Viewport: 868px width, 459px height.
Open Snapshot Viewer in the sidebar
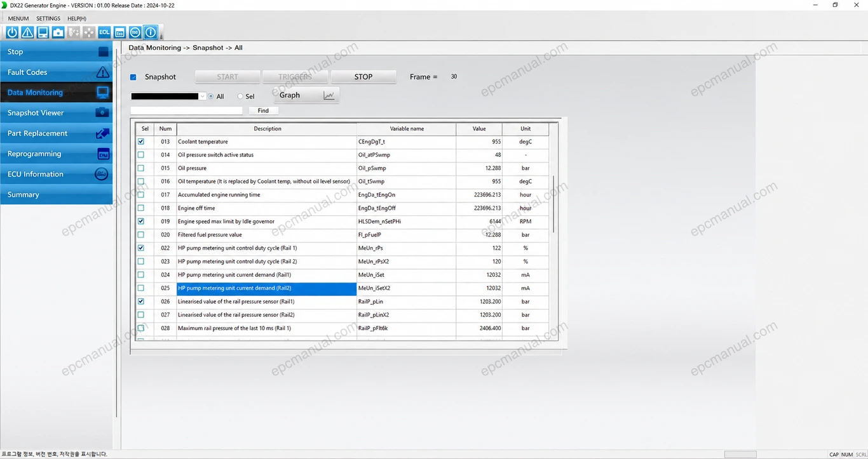(x=57, y=113)
